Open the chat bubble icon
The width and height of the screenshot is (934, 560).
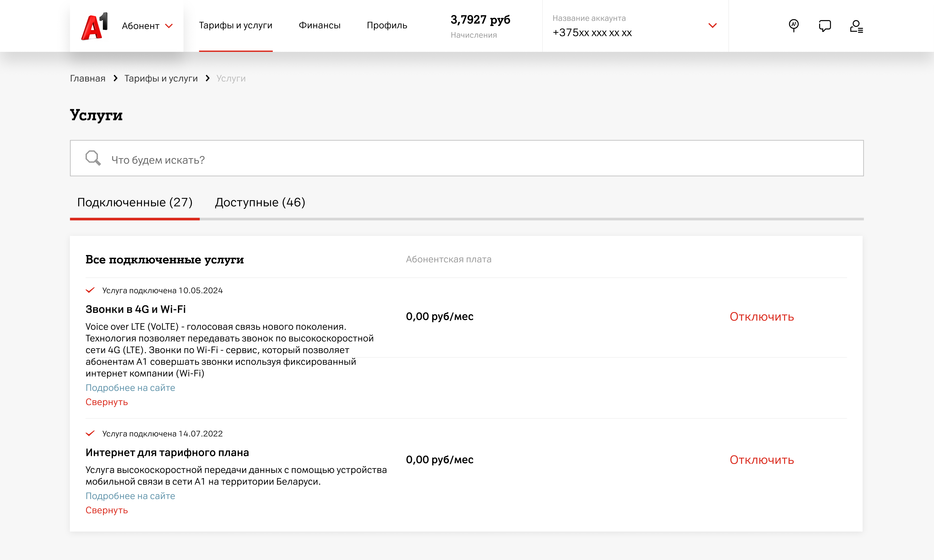824,26
